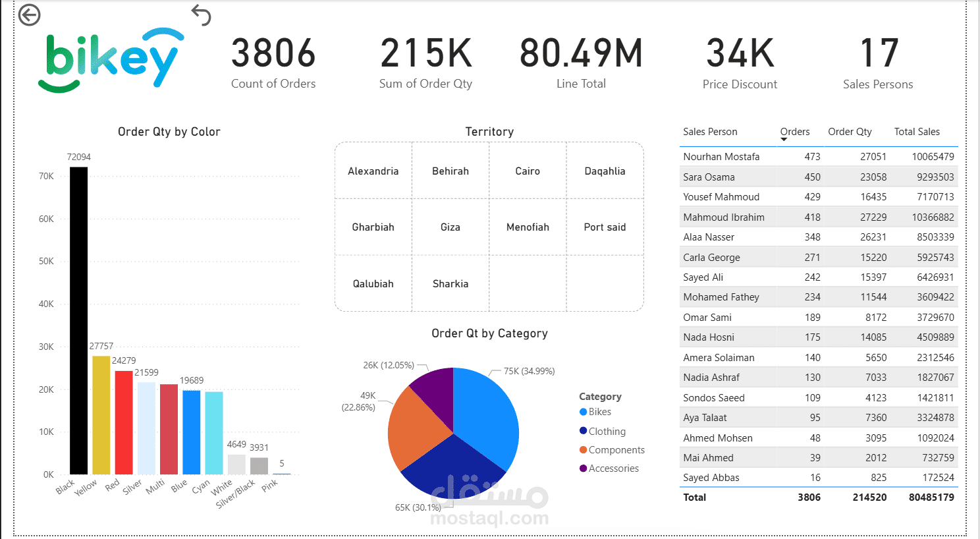Select the Mahmoud Ibrahim table row

(819, 217)
